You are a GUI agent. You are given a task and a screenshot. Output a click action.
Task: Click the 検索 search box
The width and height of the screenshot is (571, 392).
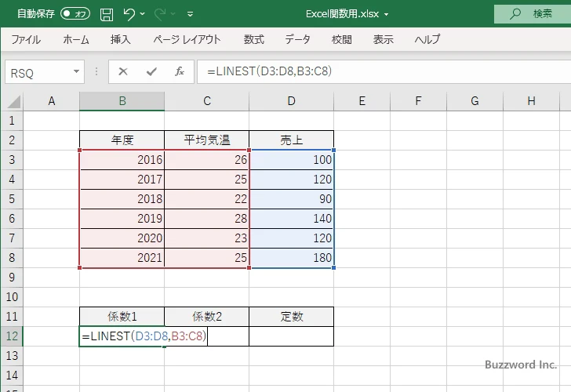[x=533, y=14]
